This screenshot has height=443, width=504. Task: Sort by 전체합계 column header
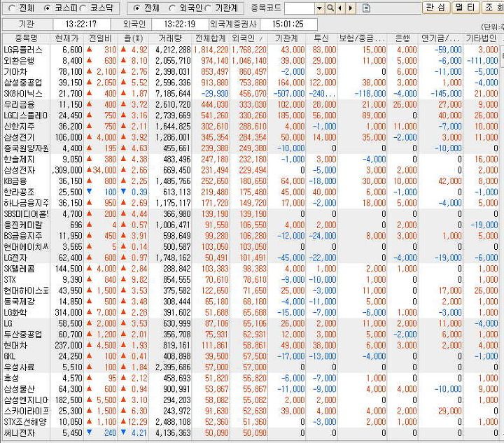pyautogui.click(x=210, y=38)
